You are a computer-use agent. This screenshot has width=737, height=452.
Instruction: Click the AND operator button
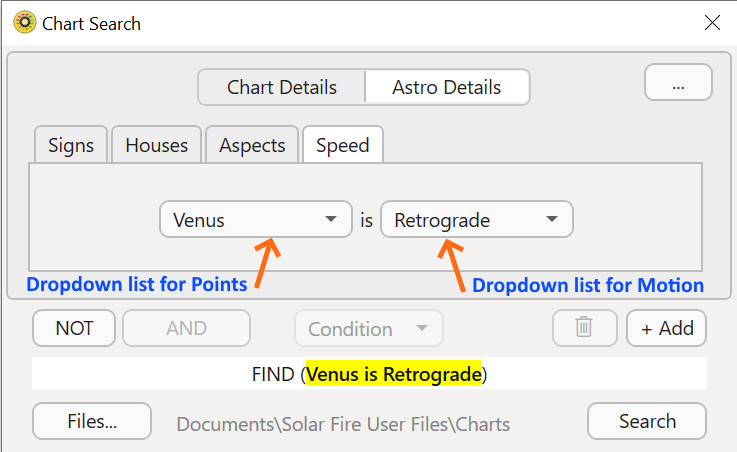point(186,328)
